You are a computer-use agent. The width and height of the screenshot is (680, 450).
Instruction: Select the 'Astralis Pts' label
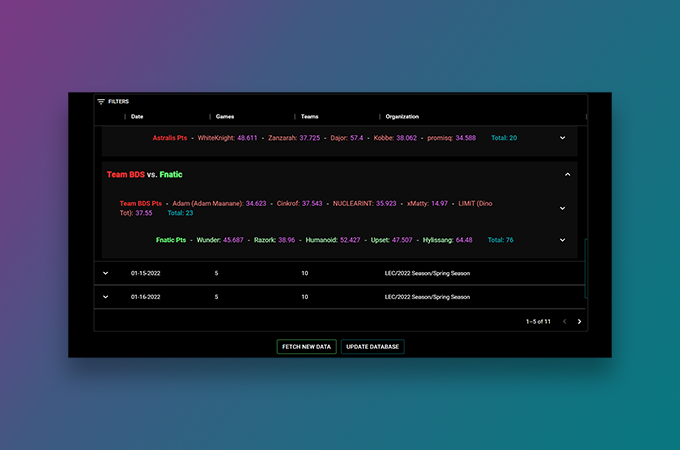(170, 138)
